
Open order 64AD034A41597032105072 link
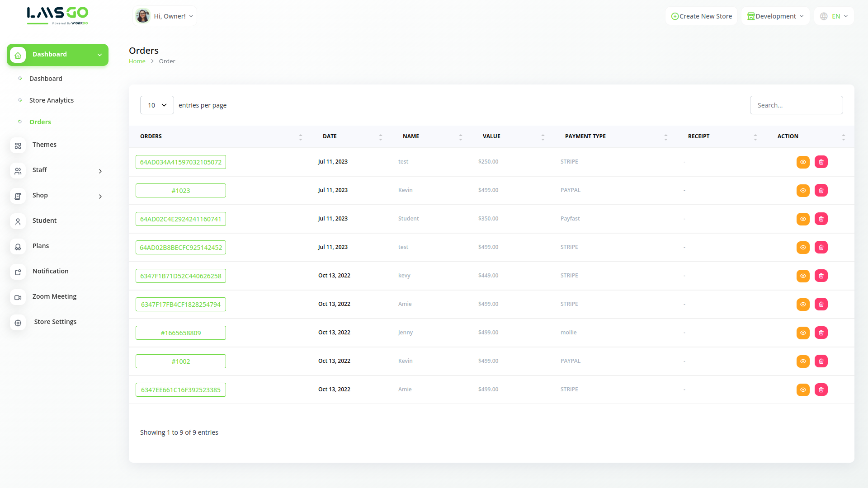click(181, 162)
